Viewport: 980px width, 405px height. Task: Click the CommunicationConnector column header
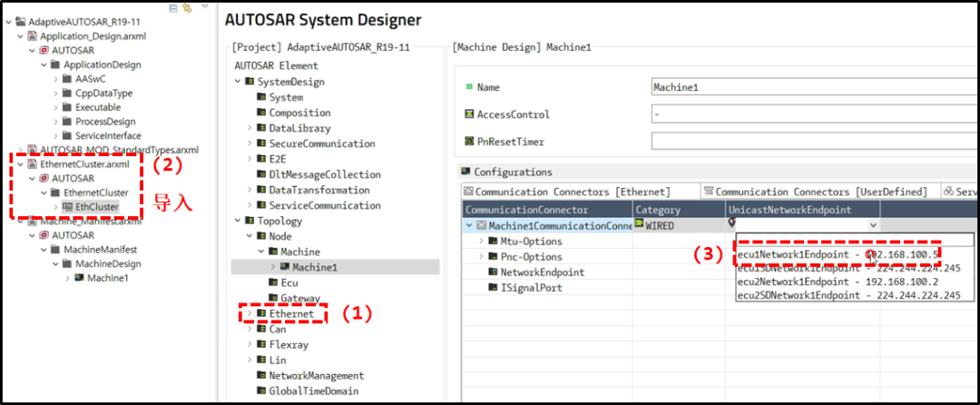[547, 209]
